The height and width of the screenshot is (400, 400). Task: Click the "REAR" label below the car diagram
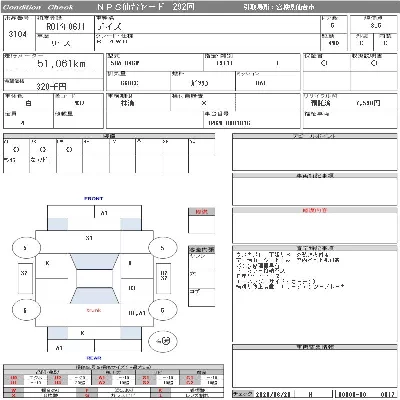coord(94,358)
